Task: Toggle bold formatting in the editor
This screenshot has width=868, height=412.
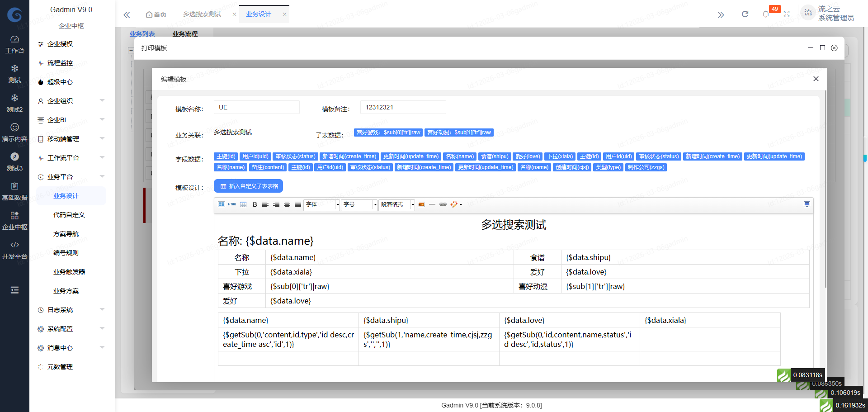Action: 255,204
